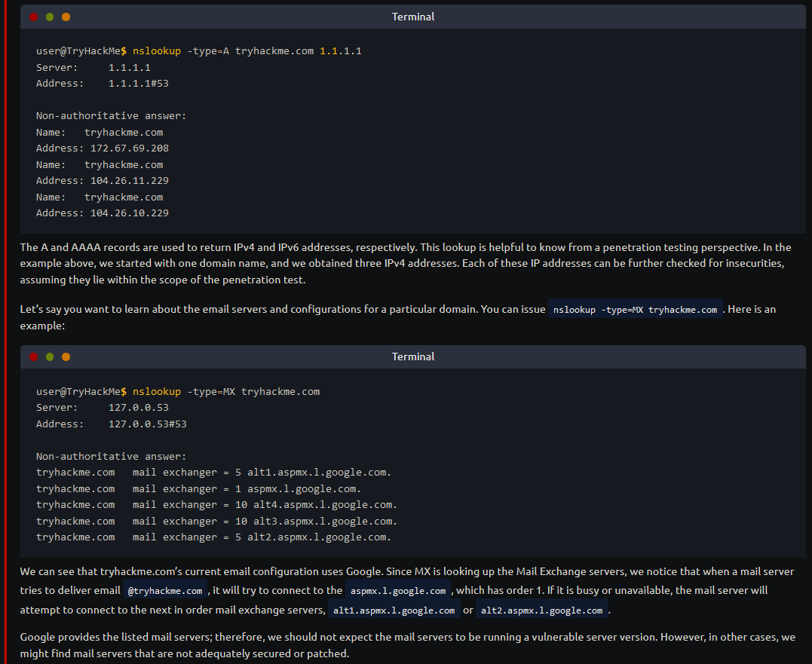
Task: Click the 'nslookup -type=MX tryhackme.com' terminal command
Action: point(225,391)
